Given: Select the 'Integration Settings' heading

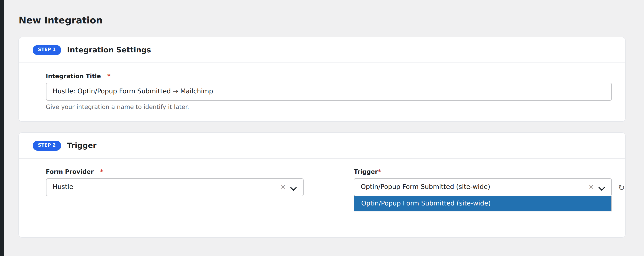Looking at the screenshot, I should pos(109,50).
